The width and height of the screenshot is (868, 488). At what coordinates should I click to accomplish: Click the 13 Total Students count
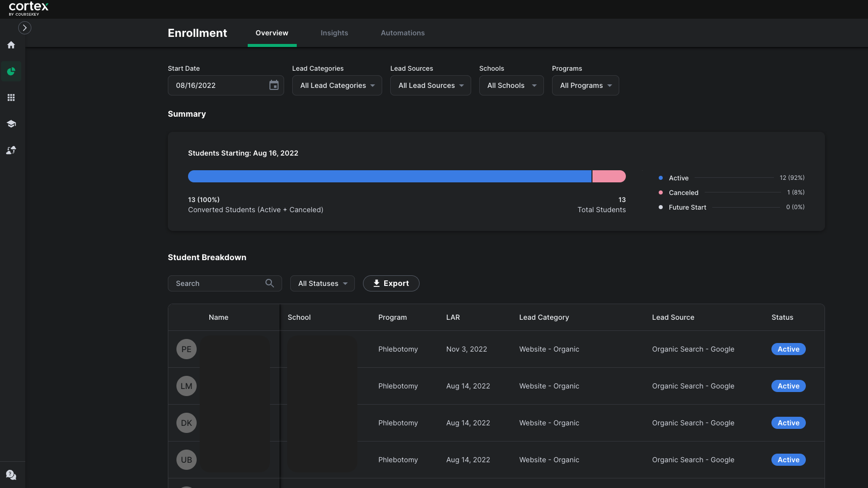tap(622, 200)
